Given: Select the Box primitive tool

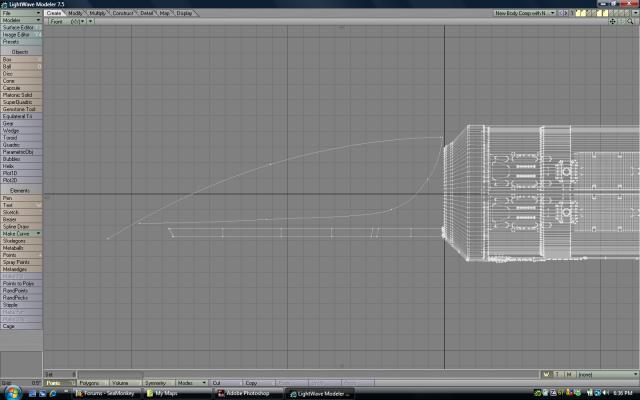Looking at the screenshot, I should click(x=21, y=59).
